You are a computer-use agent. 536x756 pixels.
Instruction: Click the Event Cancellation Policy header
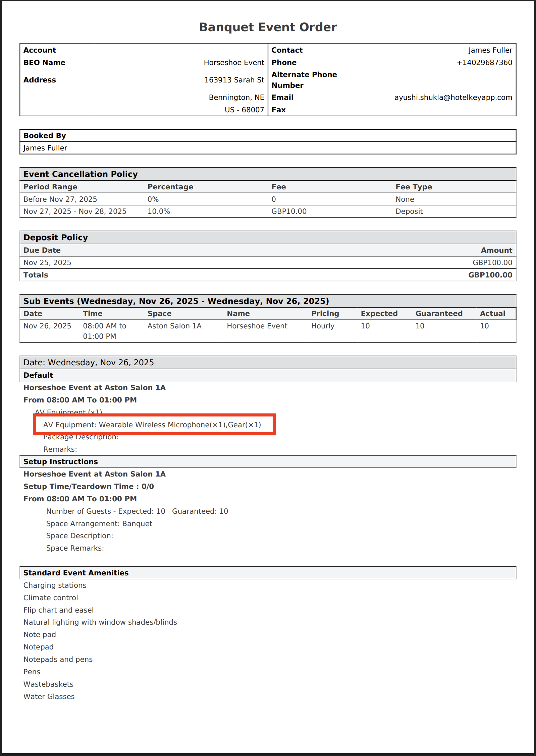point(81,174)
